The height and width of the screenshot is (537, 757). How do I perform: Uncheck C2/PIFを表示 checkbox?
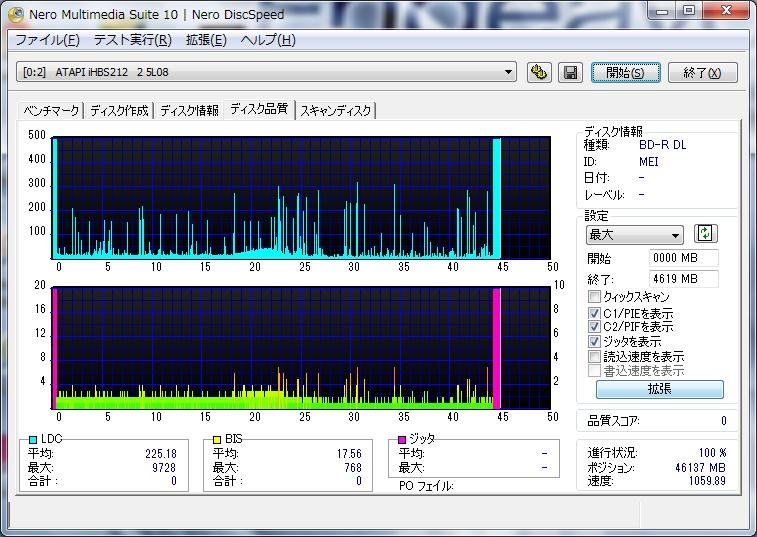coord(594,326)
